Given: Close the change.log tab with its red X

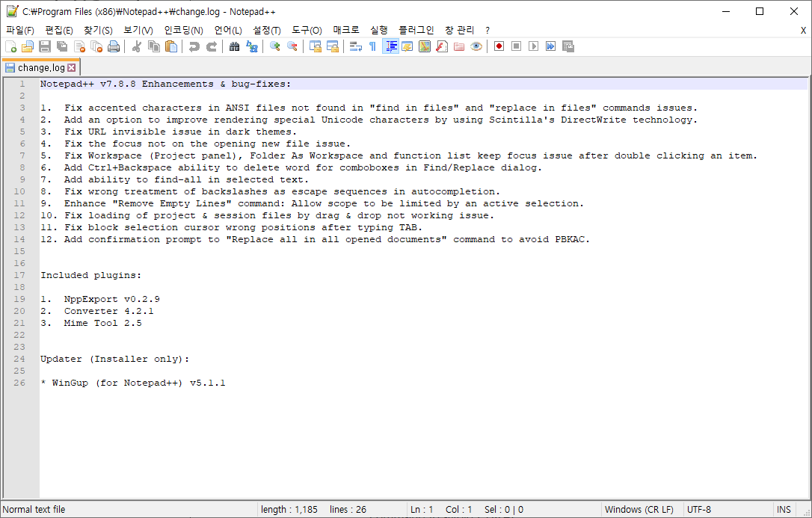Looking at the screenshot, I should [x=72, y=68].
